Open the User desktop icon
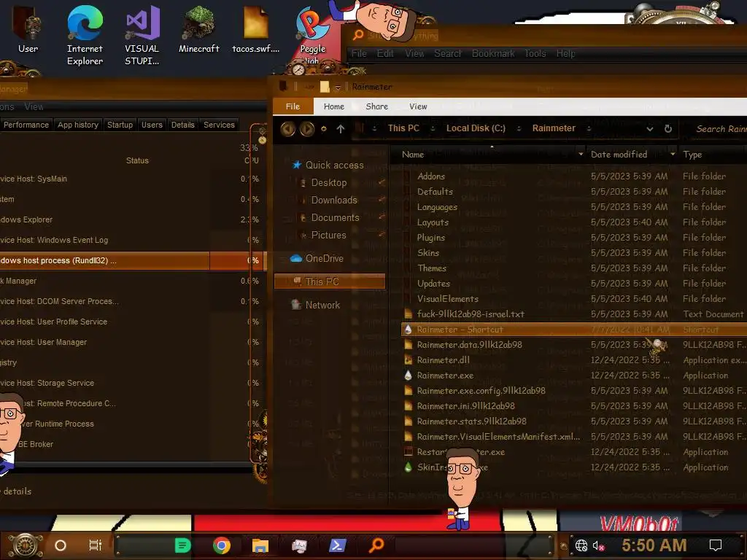747x560 pixels. pyautogui.click(x=28, y=29)
